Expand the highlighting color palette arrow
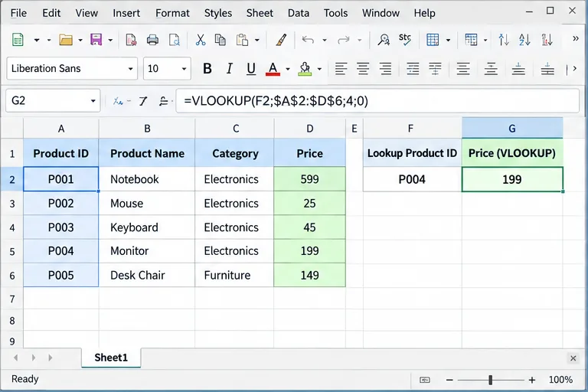Screen dimensions: 588x392 [x=319, y=69]
